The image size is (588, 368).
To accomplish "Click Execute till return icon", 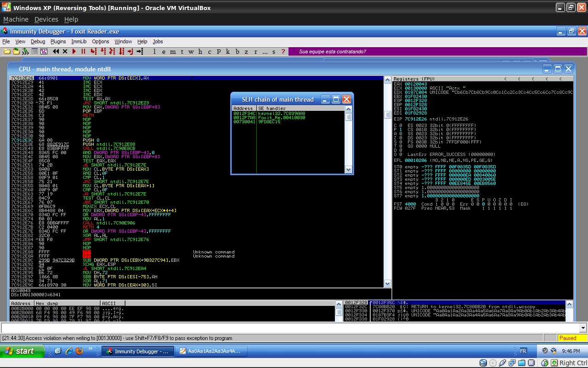I will 130,51.
